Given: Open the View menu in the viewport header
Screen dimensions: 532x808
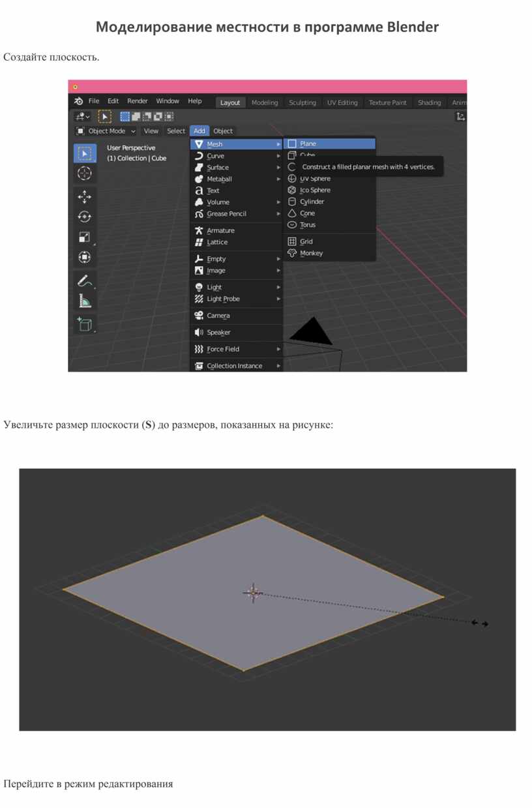Looking at the screenshot, I should 151,131.
